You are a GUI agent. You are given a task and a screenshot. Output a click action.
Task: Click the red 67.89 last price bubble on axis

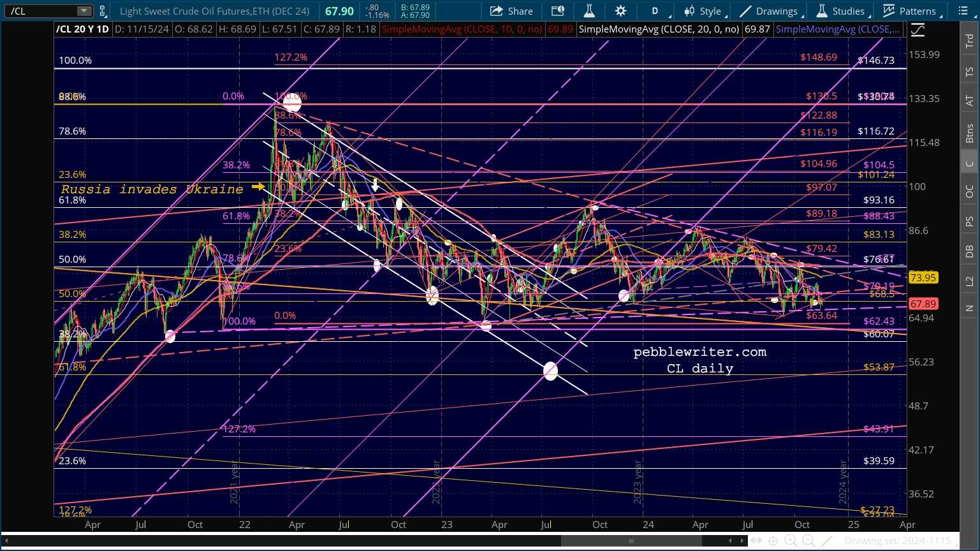[923, 304]
